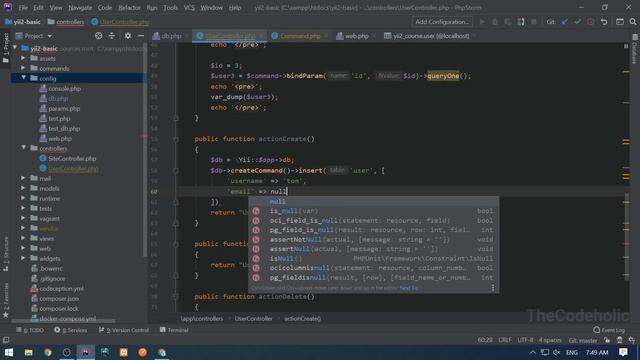Click the Git rollback undo icon

click(x=604, y=22)
